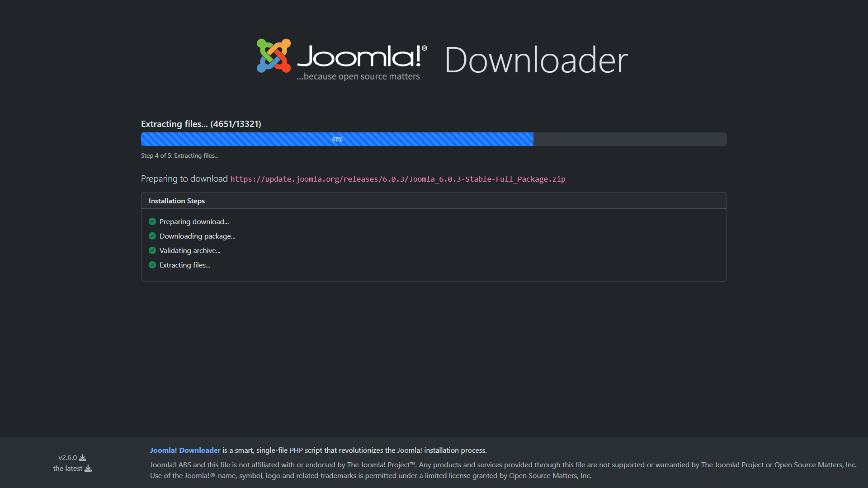Click the 67% progress label
868x488 pixels.
click(x=337, y=140)
